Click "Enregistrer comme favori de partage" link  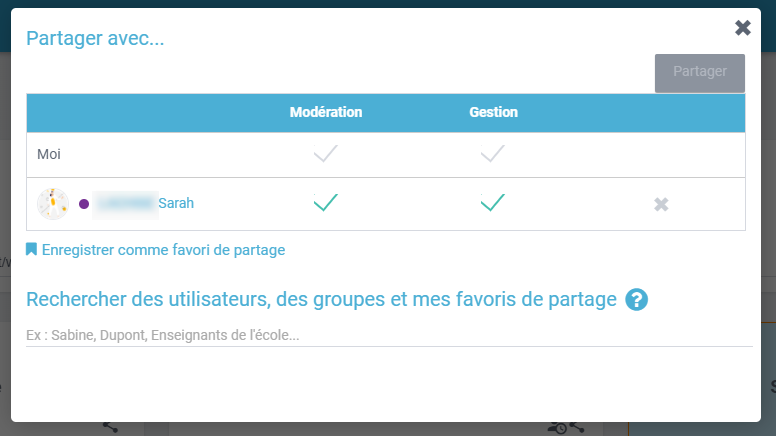[x=163, y=250]
